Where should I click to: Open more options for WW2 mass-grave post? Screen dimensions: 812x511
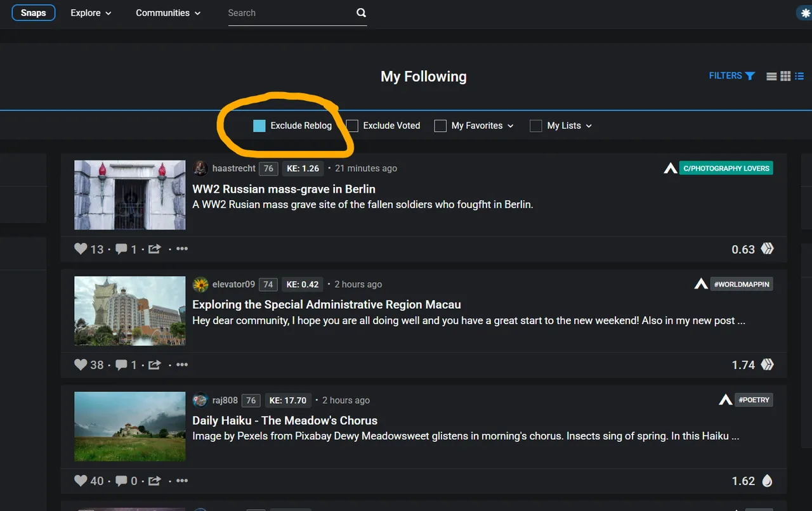182,249
